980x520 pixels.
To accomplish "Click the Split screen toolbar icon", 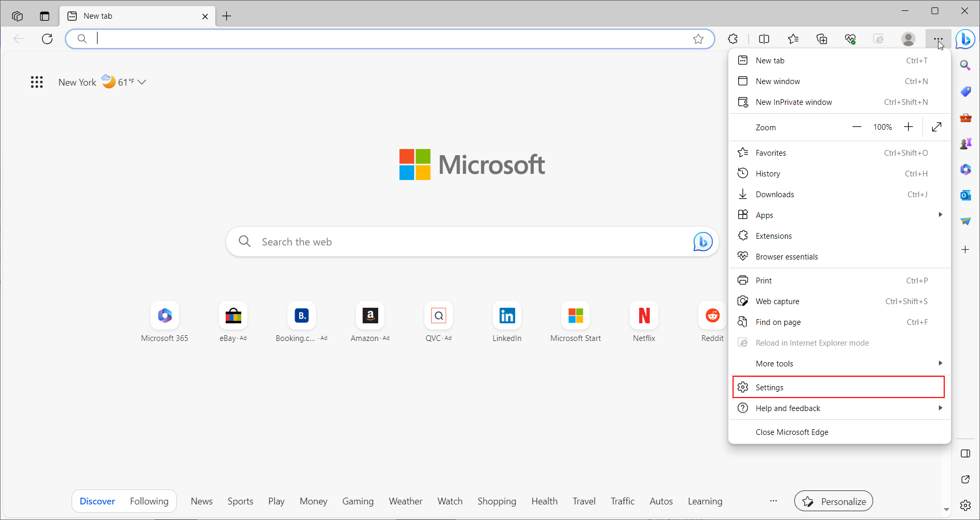I will [x=764, y=39].
